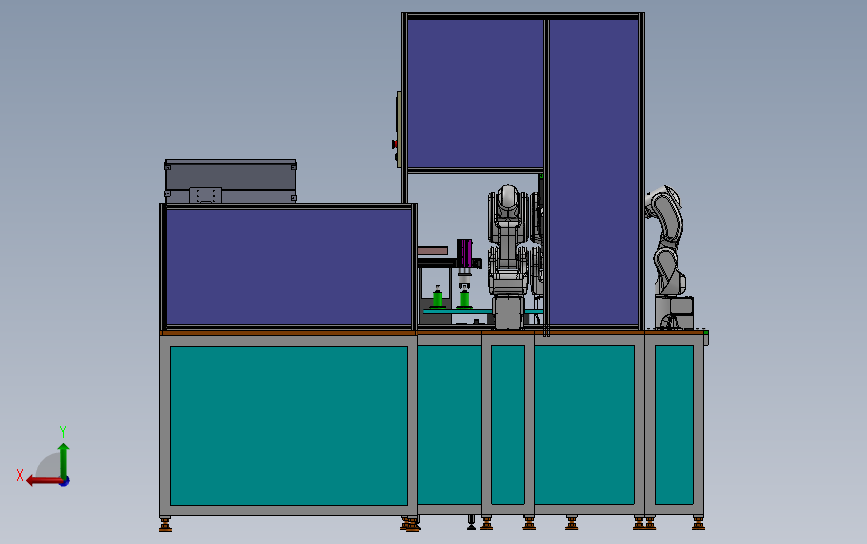Select the black caster foot under the frame
This screenshot has width=867, height=544.
471,522
